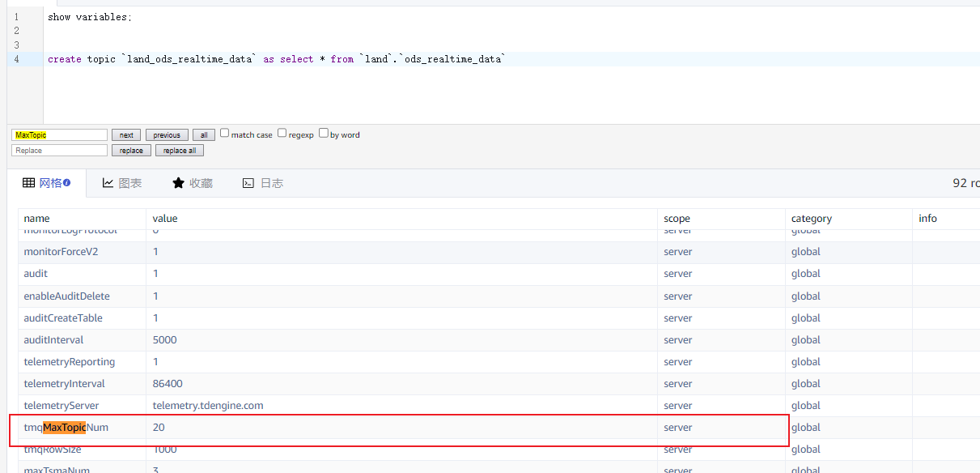Click the replace all button
Image resolution: width=980 pixels, height=473 pixels.
(180, 151)
